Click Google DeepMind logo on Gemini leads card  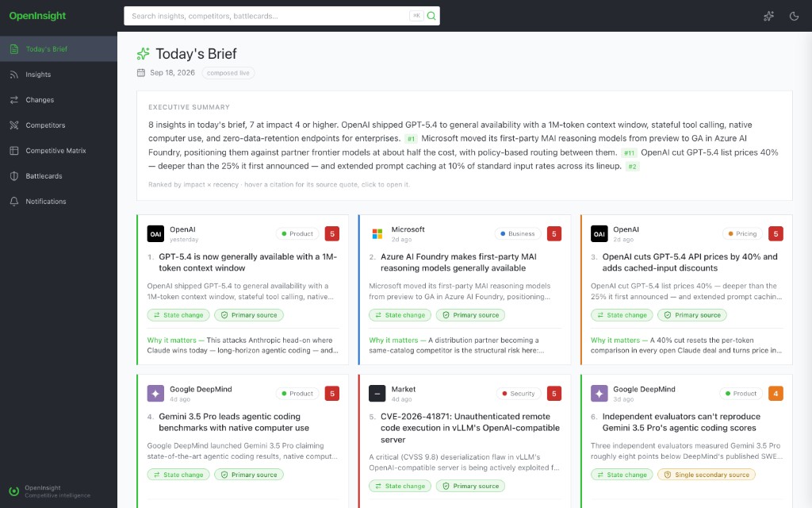[x=155, y=394]
